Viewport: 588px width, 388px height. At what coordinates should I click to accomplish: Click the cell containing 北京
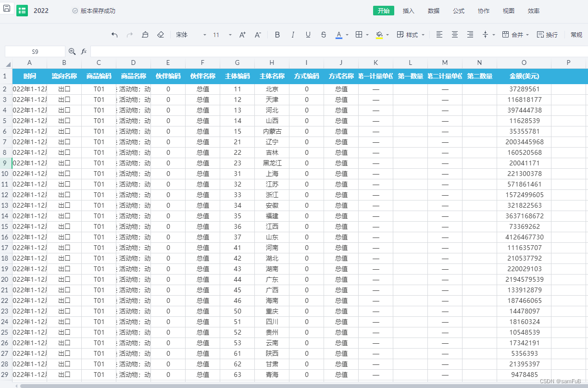pos(272,89)
